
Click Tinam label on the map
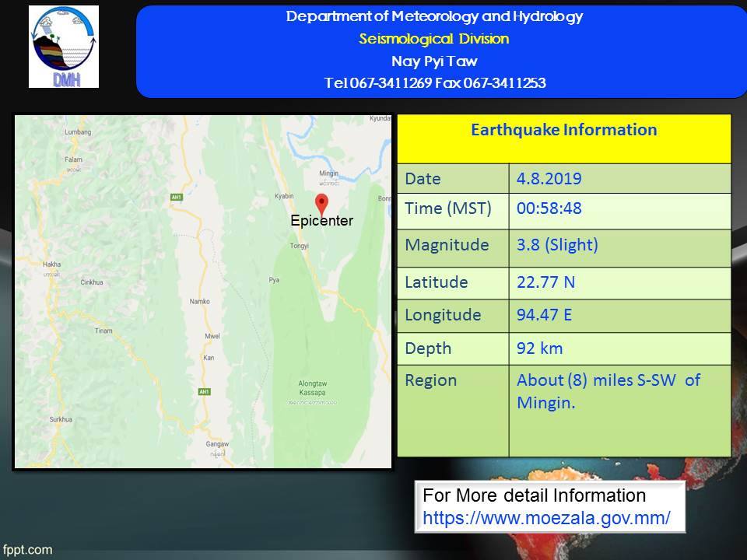pos(103,331)
